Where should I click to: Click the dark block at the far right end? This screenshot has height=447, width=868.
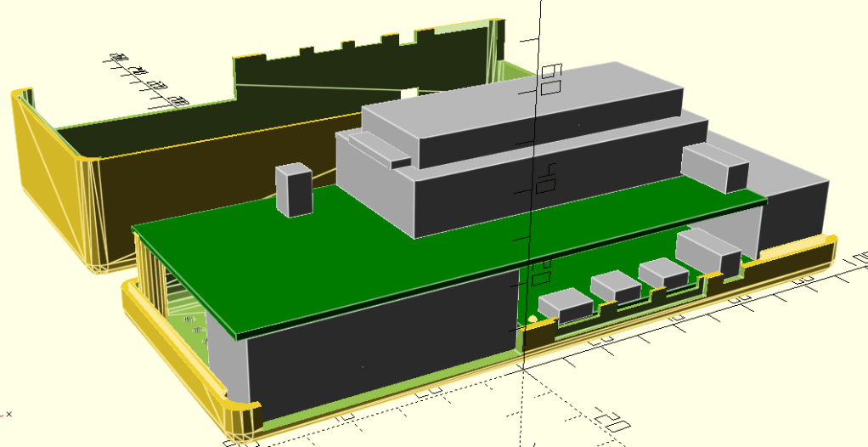(794, 212)
